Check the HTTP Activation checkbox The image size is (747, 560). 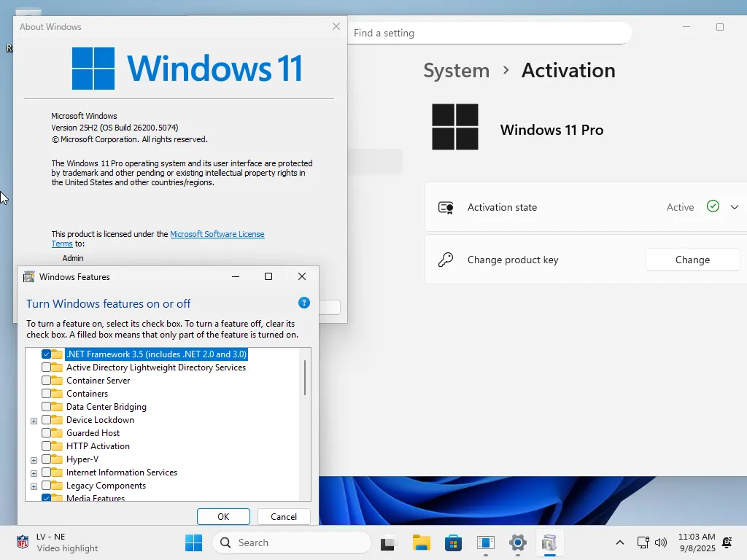[x=46, y=446]
